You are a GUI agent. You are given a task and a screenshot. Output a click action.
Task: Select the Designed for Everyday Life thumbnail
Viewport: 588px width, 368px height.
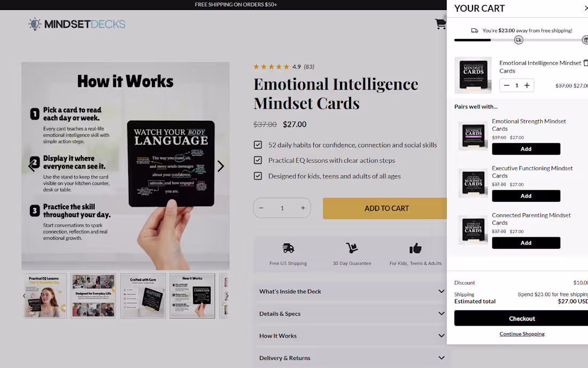click(94, 296)
